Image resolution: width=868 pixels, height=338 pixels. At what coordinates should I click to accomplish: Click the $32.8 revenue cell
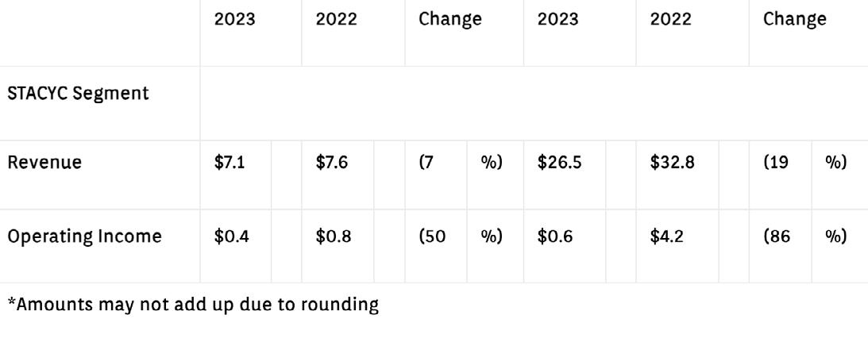(x=673, y=163)
